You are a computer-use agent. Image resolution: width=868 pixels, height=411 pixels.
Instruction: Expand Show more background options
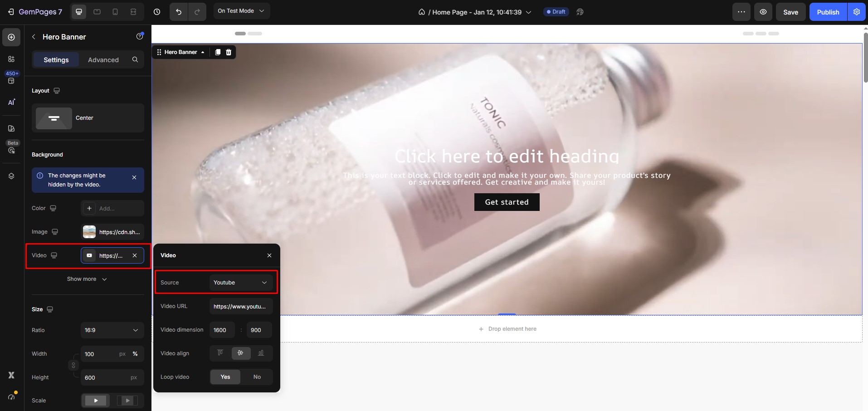pyautogui.click(x=87, y=279)
